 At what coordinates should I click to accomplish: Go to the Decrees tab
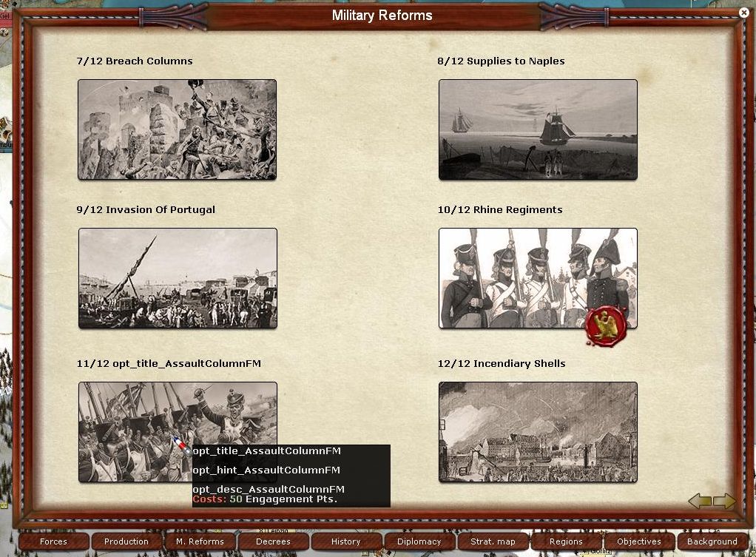(x=273, y=541)
